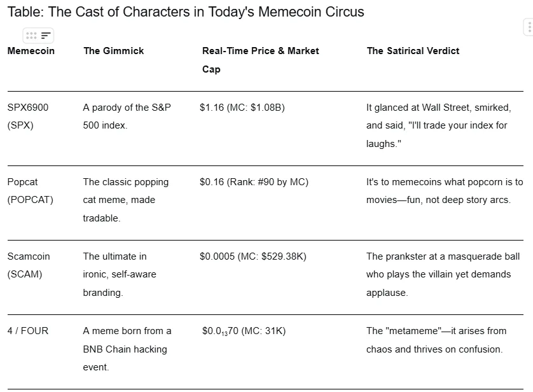Image resolution: width=533 pixels, height=392 pixels.
Task: Click the six-dot drag handle above Memecoin column
Action: 31,35
